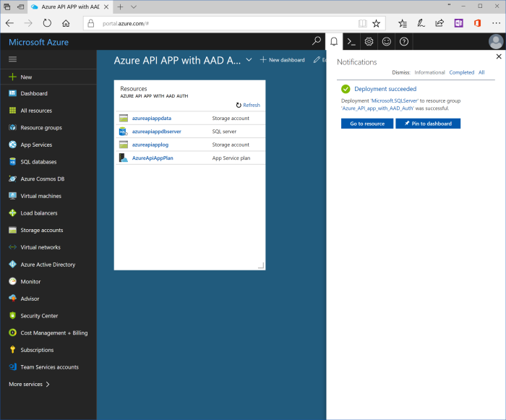
Task: Select the Azure API APP browser tab
Action: [x=69, y=7]
